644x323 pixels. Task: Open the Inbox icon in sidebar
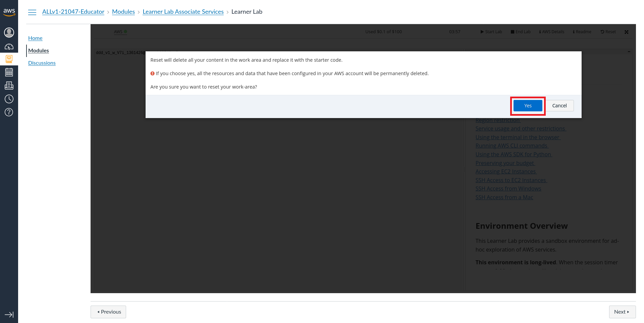click(x=9, y=86)
